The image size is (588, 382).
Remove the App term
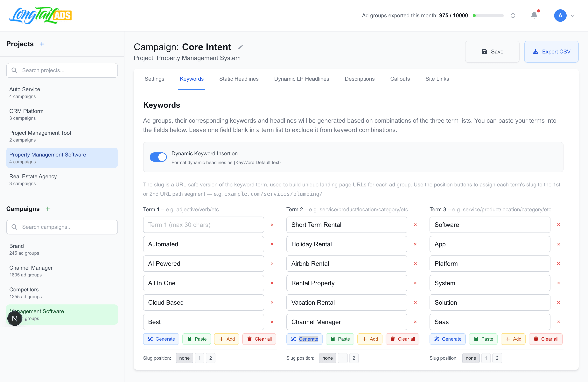(x=559, y=244)
